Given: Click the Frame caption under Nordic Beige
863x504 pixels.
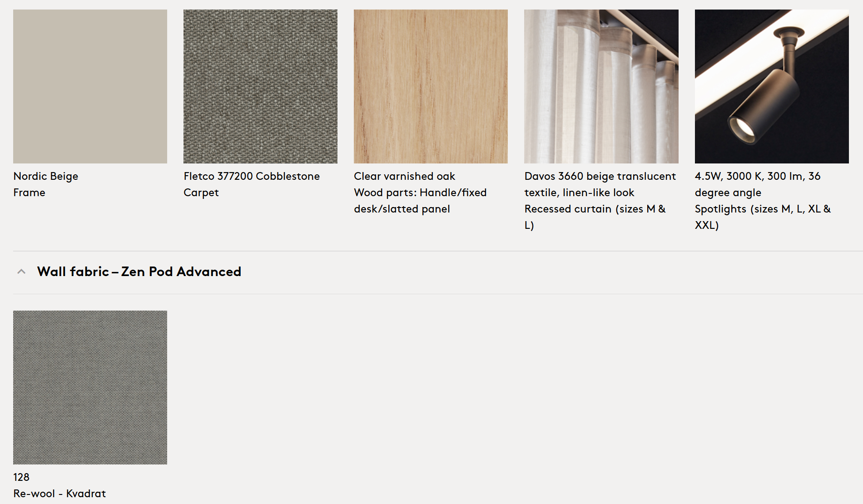Looking at the screenshot, I should (x=29, y=193).
